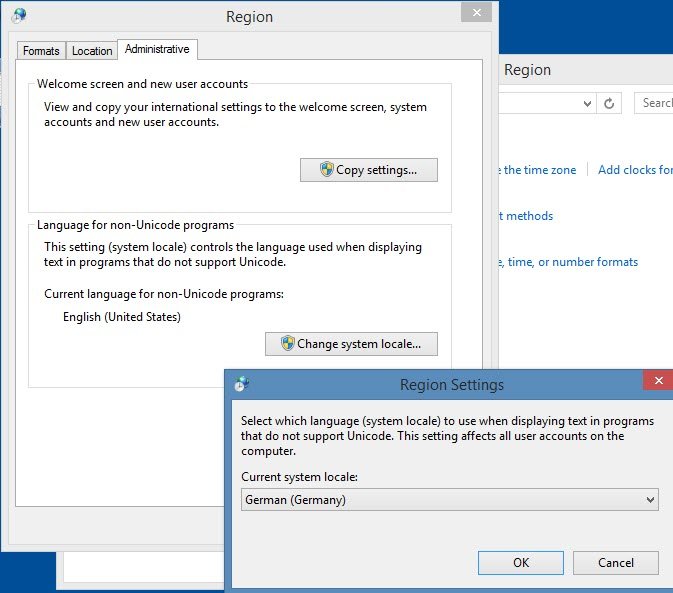Open the time or number formats link
This screenshot has height=593, width=673.
(x=568, y=262)
